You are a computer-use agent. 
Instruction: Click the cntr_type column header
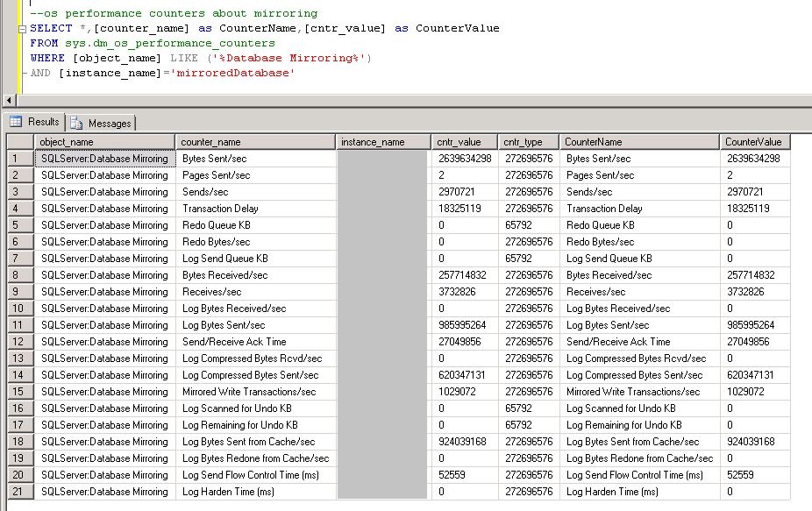pos(526,141)
